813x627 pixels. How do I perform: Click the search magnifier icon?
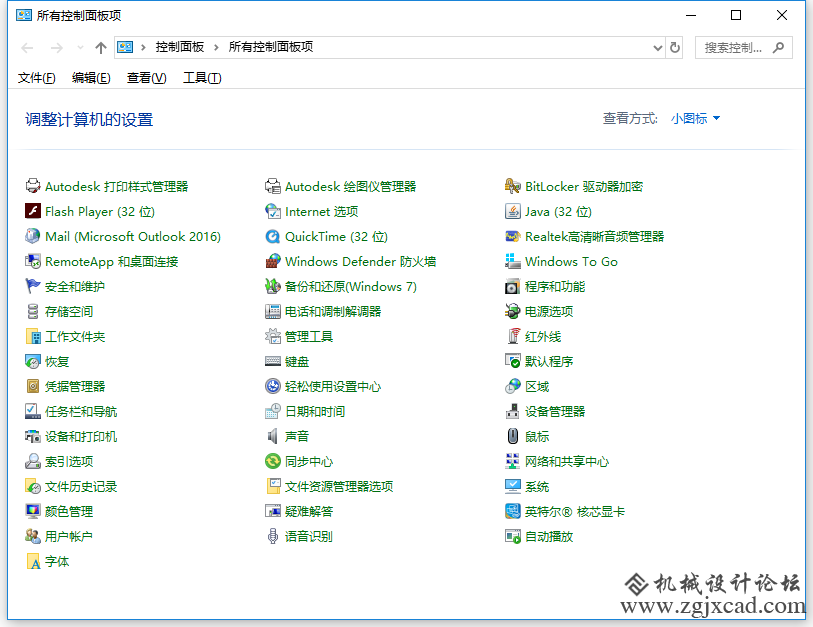click(x=778, y=48)
